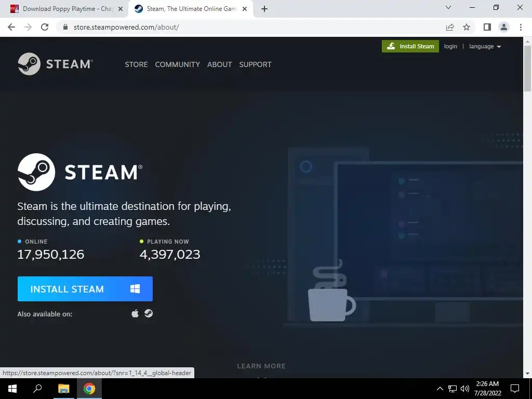Click the LEARN MORE link
Screen dimensions: 532x399
pos(261,366)
